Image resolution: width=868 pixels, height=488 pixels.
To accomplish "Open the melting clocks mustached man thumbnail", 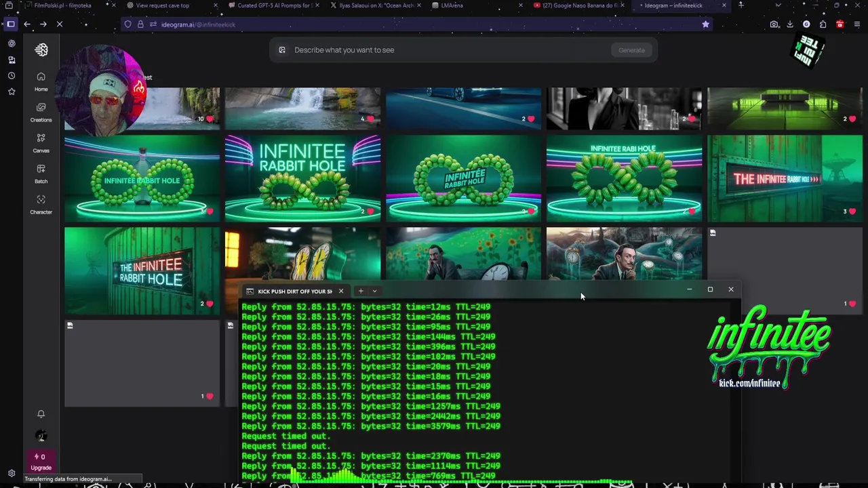I will tap(624, 253).
